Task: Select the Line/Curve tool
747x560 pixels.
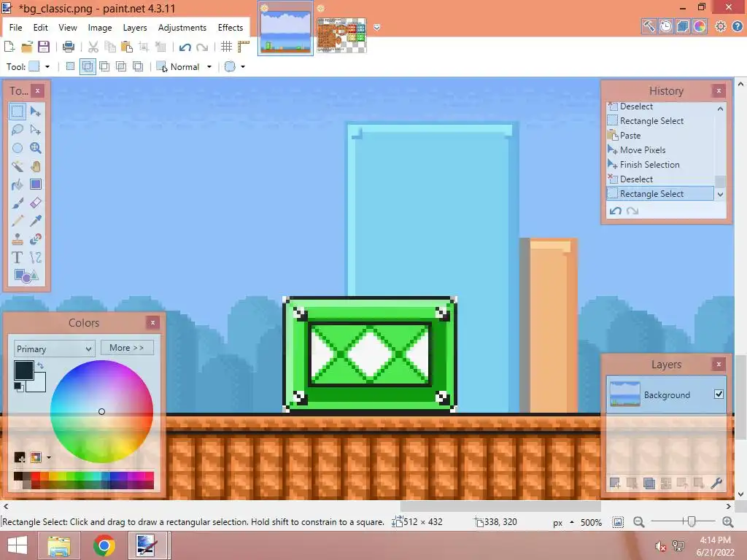Action: pyautogui.click(x=35, y=257)
